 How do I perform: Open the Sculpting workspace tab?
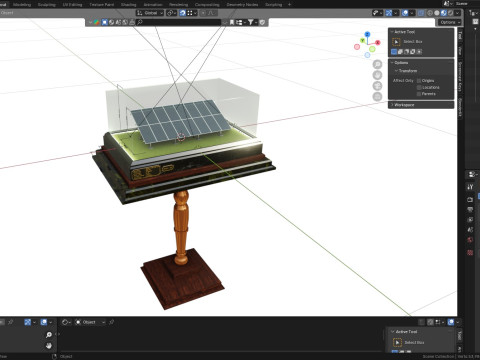click(47, 5)
